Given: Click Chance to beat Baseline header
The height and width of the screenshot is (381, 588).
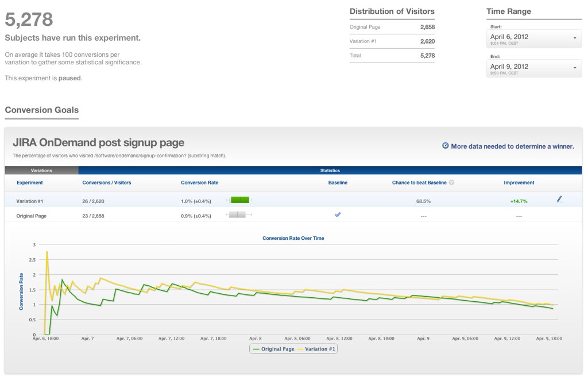Looking at the screenshot, I should (419, 182).
